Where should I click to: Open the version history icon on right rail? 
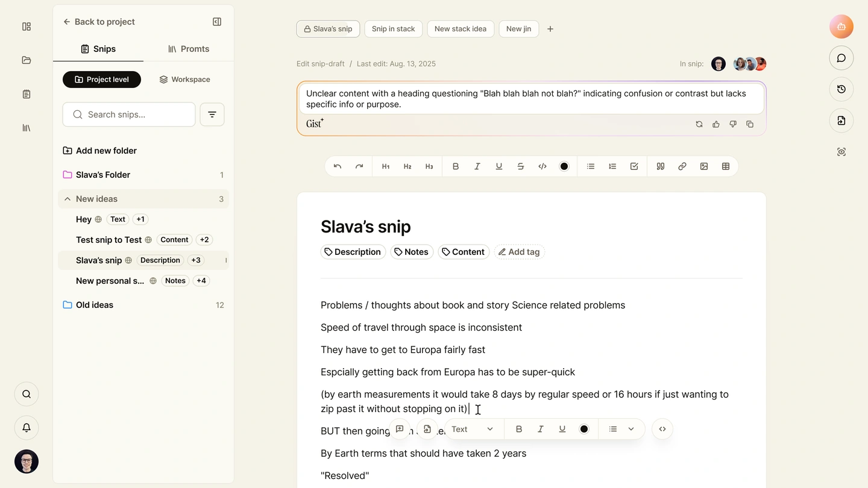pyautogui.click(x=841, y=89)
